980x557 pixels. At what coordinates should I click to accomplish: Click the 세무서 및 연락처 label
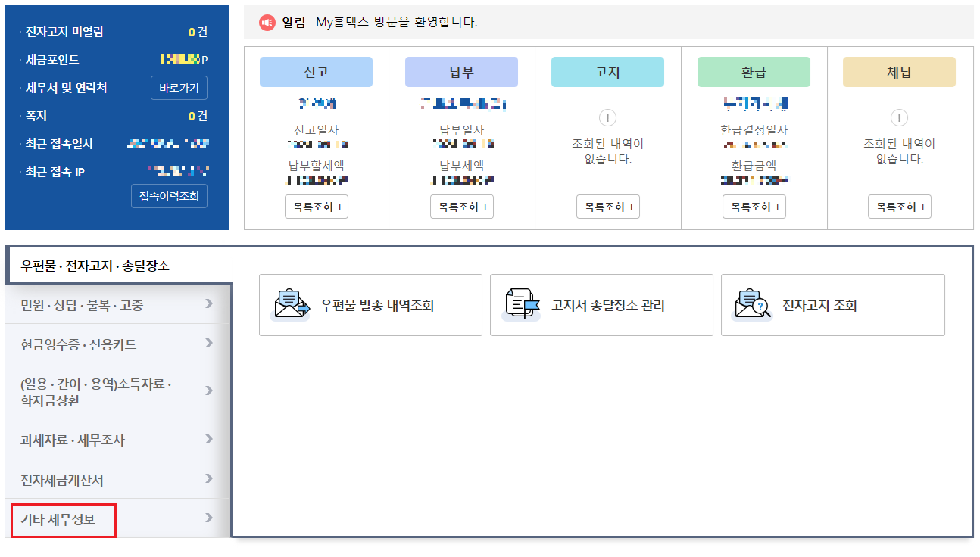pyautogui.click(x=66, y=88)
